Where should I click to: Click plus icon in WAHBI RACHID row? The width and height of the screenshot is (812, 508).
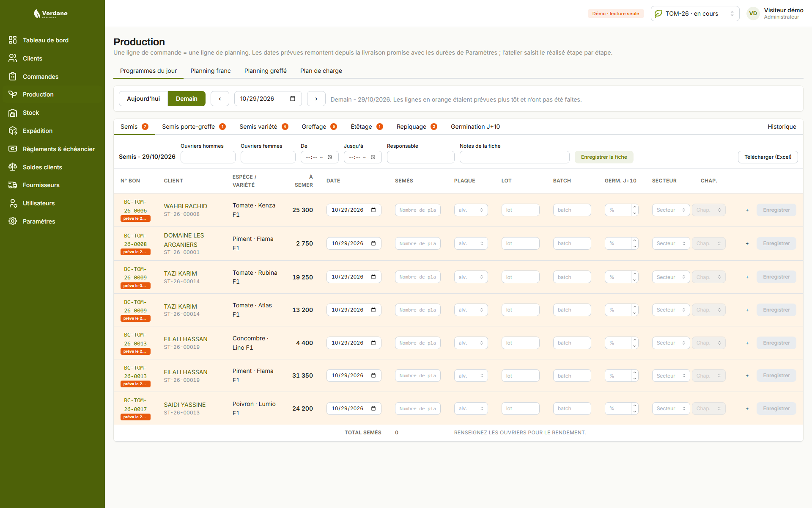point(747,210)
